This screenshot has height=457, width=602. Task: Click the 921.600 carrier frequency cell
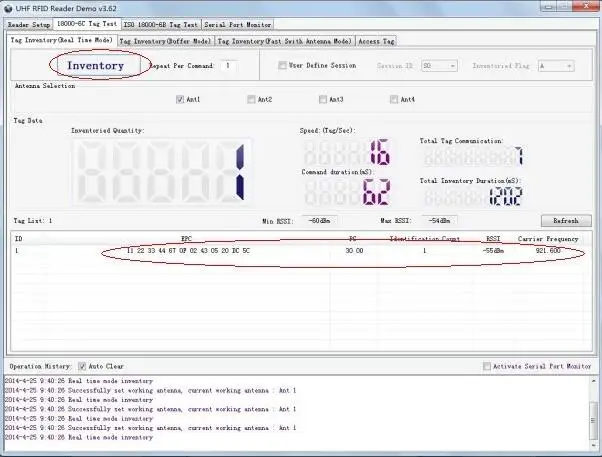click(548, 251)
